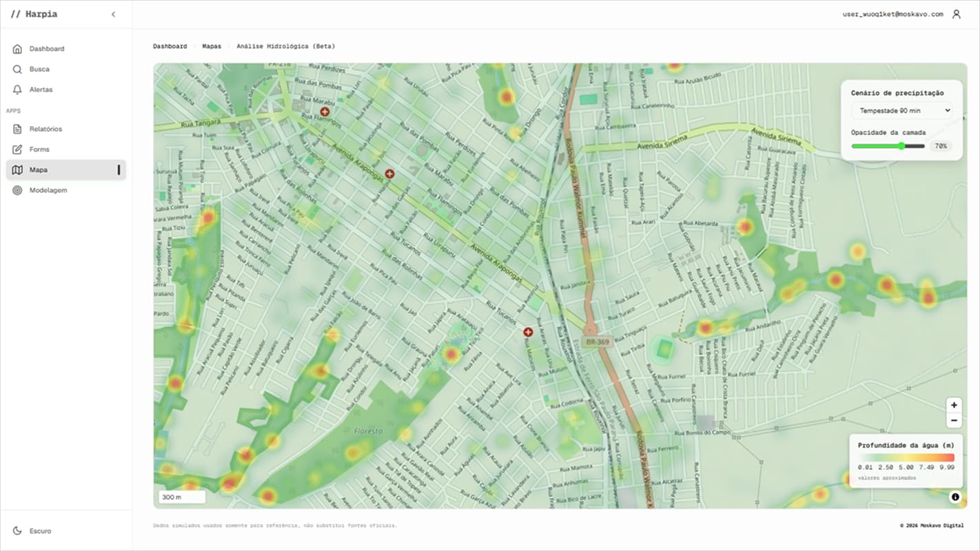The image size is (980, 551).
Task: Zoom out with the minus button
Action: [x=954, y=421]
